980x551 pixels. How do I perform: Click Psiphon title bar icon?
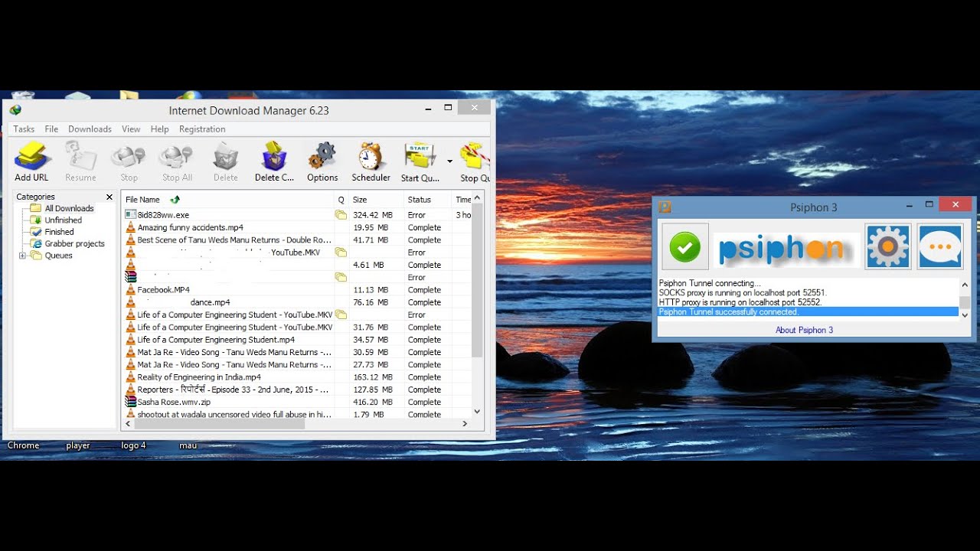click(x=665, y=207)
